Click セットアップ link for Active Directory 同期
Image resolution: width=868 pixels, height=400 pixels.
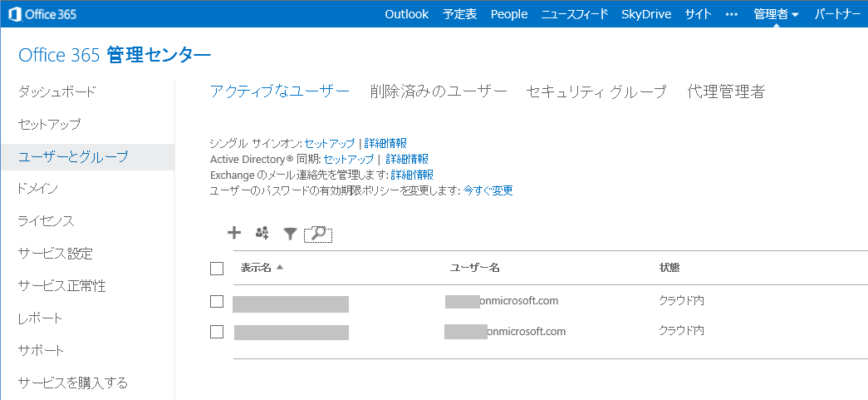[349, 160]
